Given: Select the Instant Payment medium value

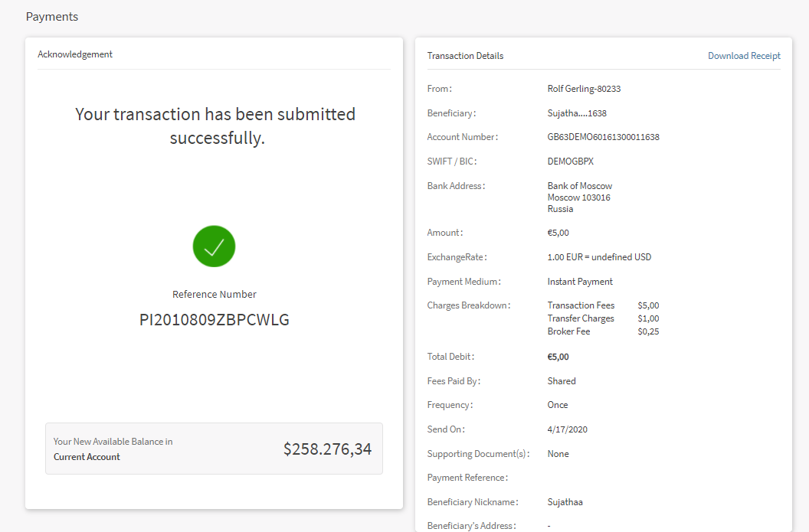Looking at the screenshot, I should tap(580, 282).
